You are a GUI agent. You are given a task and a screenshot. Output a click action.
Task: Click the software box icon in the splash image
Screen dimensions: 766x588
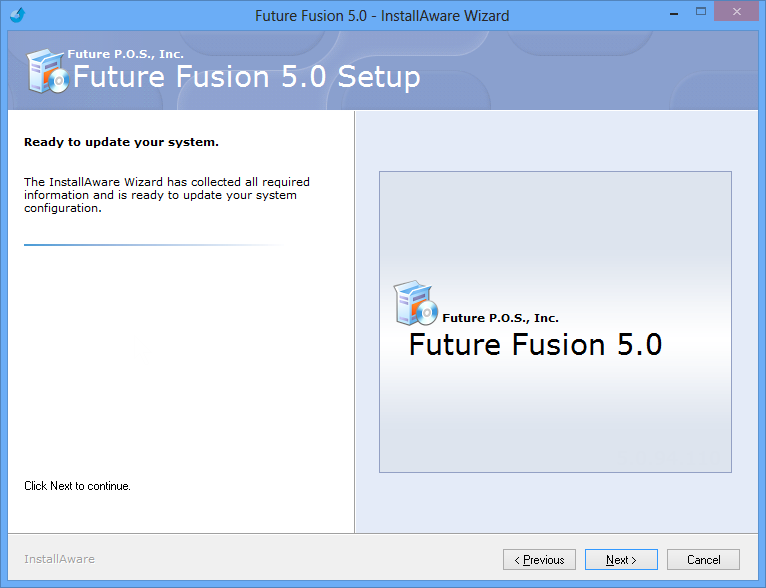[x=415, y=303]
